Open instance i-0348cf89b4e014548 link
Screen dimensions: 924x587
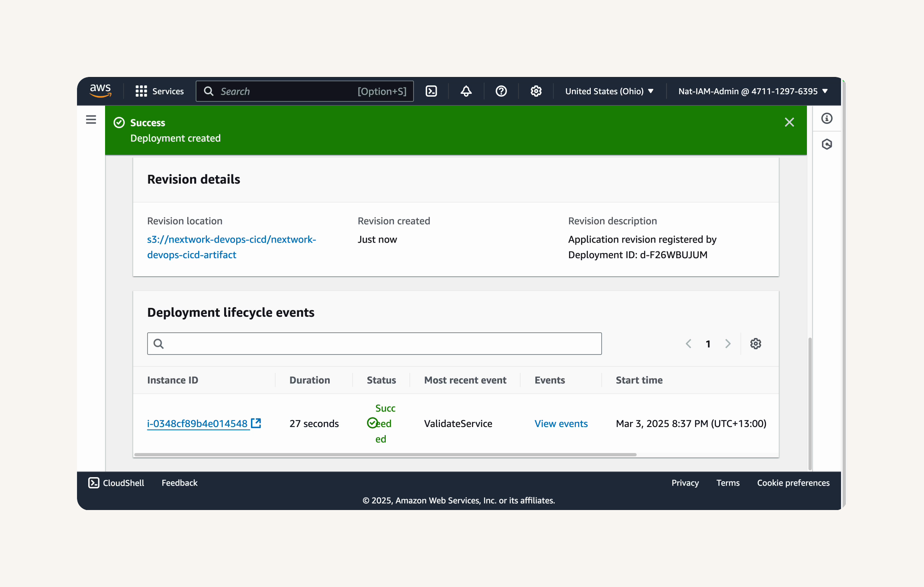coord(197,423)
